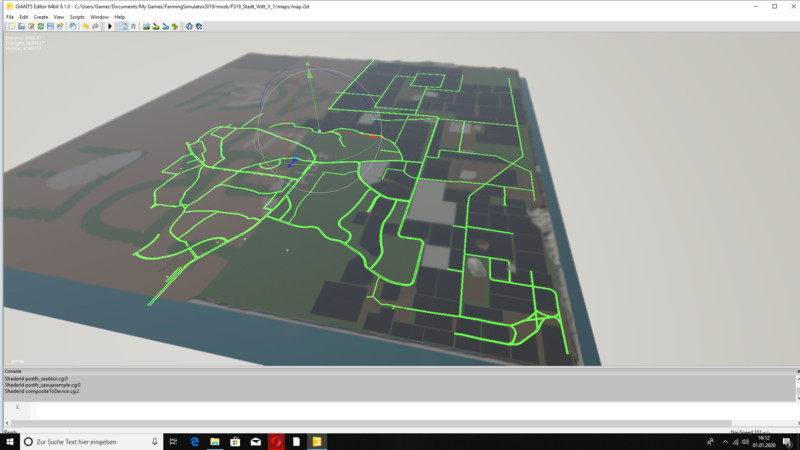Open the Edit menu
The width and height of the screenshot is (800, 450).
[x=23, y=17]
